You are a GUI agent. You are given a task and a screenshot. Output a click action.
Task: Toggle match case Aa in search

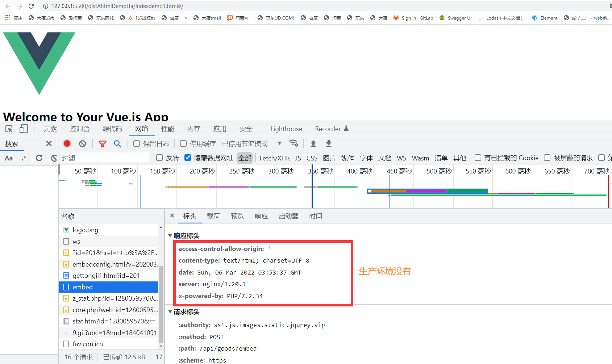click(x=9, y=158)
